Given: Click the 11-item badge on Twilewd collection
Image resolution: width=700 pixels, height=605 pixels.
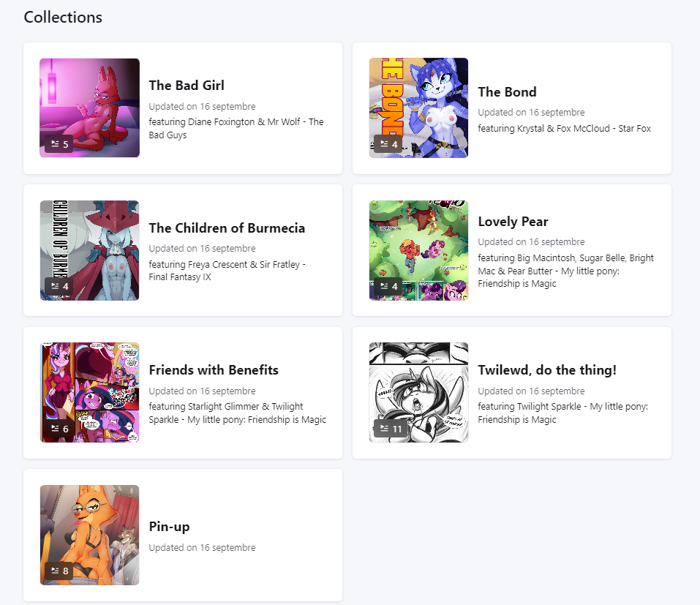Looking at the screenshot, I should pyautogui.click(x=390, y=429).
